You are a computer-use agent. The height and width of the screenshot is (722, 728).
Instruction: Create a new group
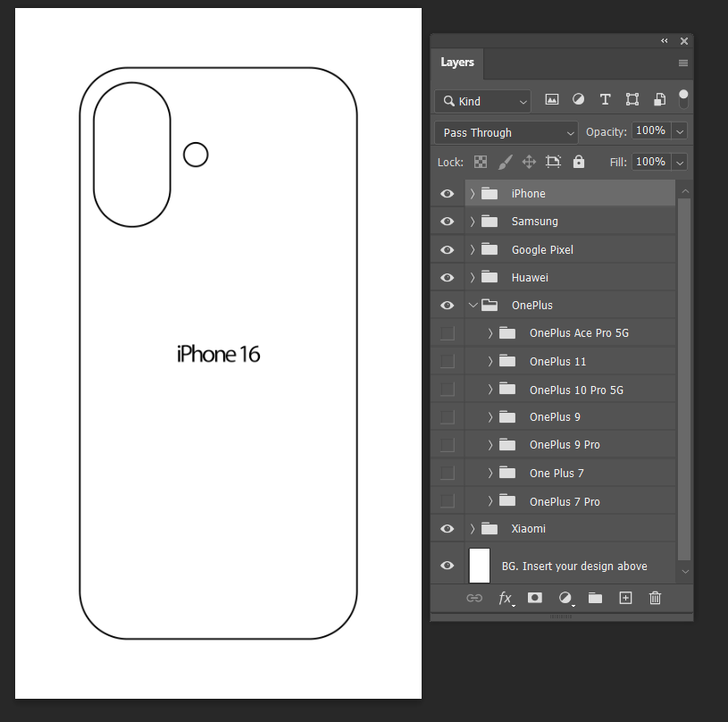pos(595,598)
